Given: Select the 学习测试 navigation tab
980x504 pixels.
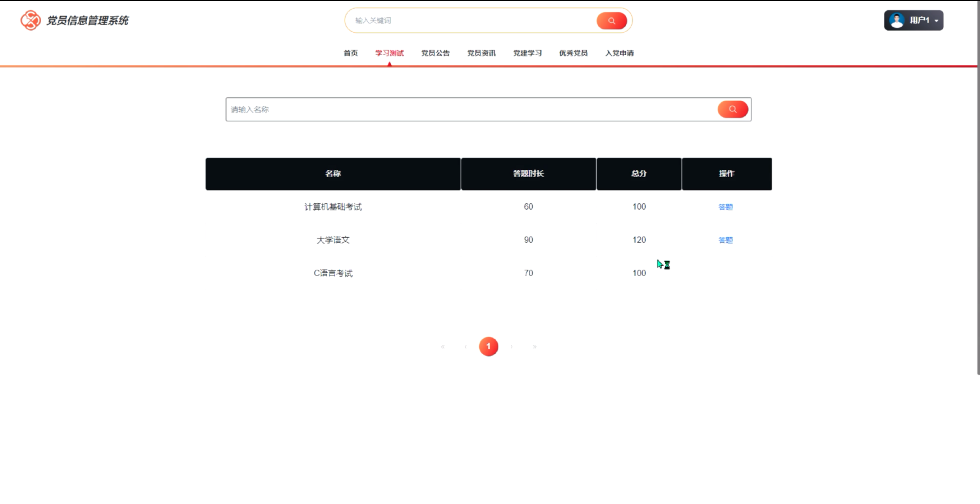Looking at the screenshot, I should pos(389,53).
